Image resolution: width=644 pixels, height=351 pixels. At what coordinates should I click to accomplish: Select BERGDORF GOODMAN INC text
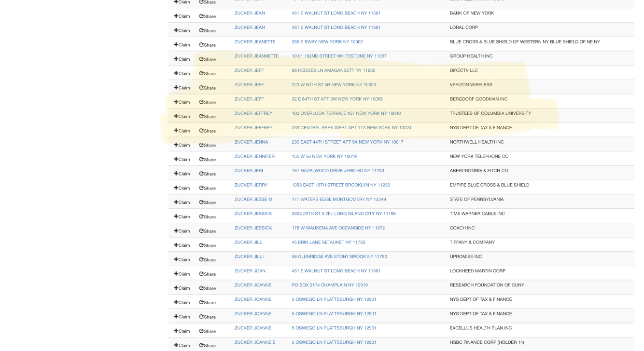479,99
